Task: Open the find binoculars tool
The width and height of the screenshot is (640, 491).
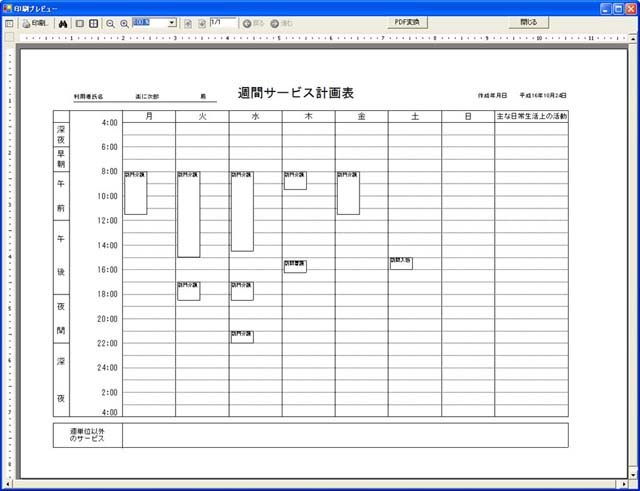Action: pos(62,22)
